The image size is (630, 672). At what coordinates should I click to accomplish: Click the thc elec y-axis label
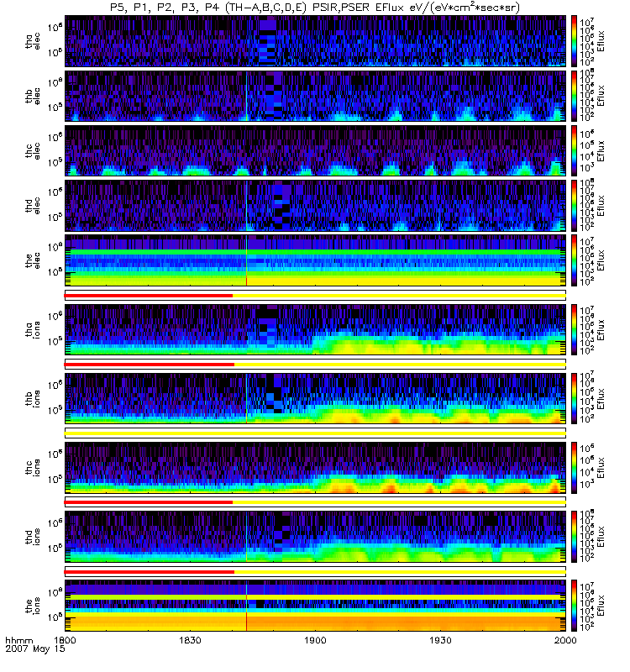pyautogui.click(x=33, y=151)
